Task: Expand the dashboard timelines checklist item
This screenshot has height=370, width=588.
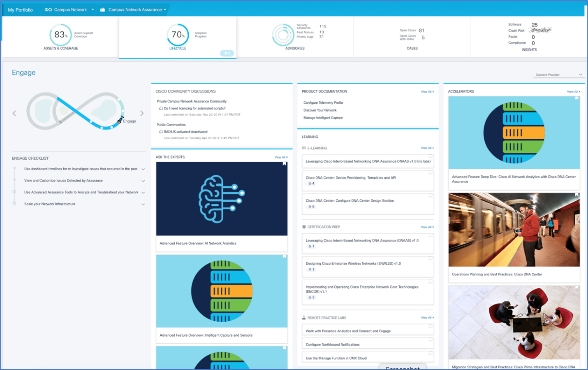Action: [x=143, y=169]
